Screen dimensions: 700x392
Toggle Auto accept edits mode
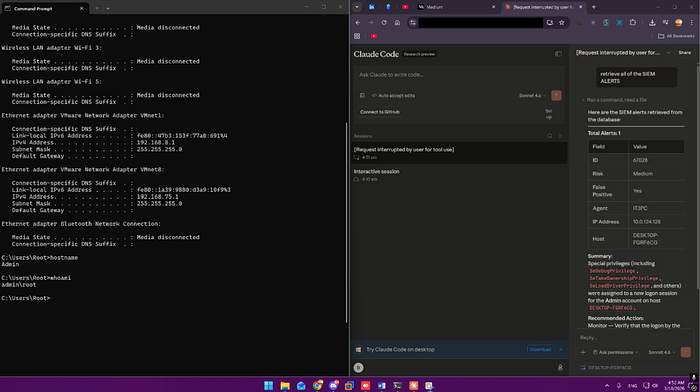click(393, 95)
